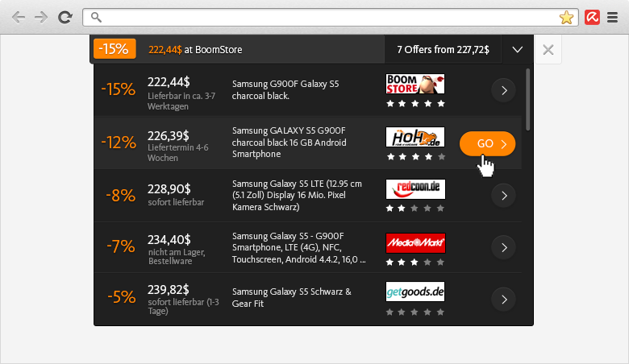The image size is (629, 364).
Task: Click the magnifier icon in the address bar
Action: [x=96, y=17]
